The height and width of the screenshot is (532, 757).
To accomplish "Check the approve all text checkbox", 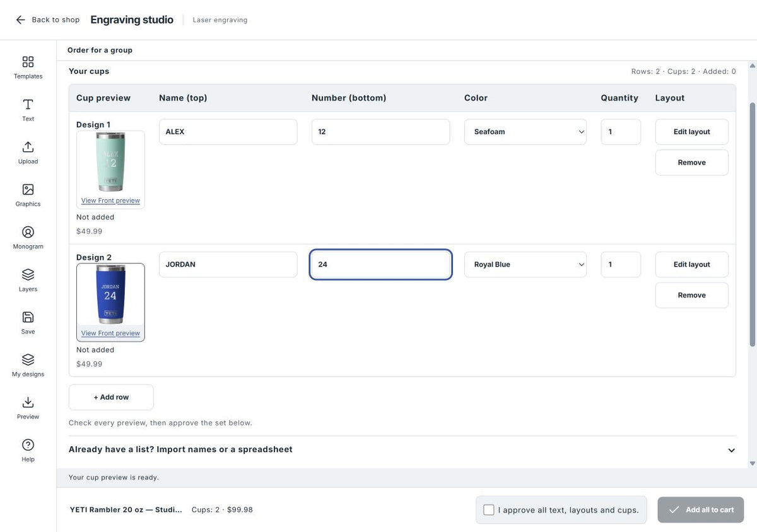I will pos(489,510).
